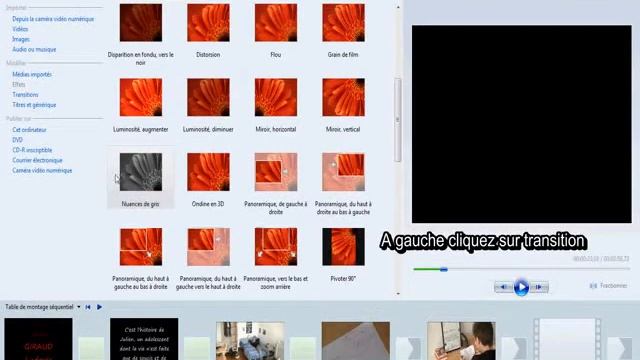This screenshot has height=360, width=640.
Task: Click transition cell after person at desk clip
Action: (514, 349)
